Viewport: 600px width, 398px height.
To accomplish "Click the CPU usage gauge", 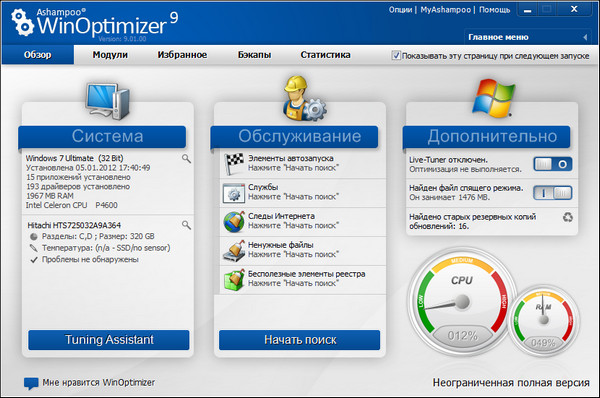I will tap(462, 302).
